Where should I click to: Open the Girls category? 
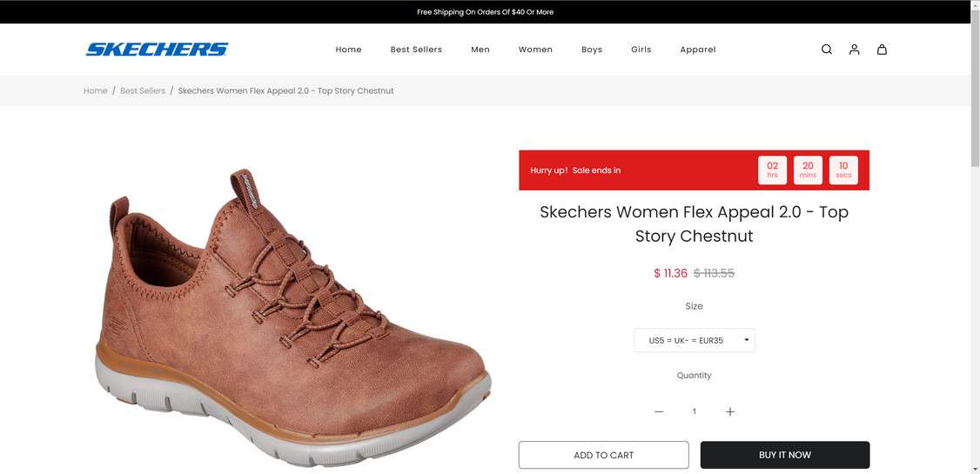[641, 50]
